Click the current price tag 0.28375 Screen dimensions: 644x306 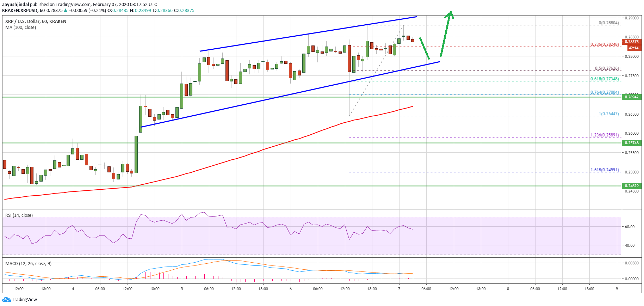coord(632,42)
